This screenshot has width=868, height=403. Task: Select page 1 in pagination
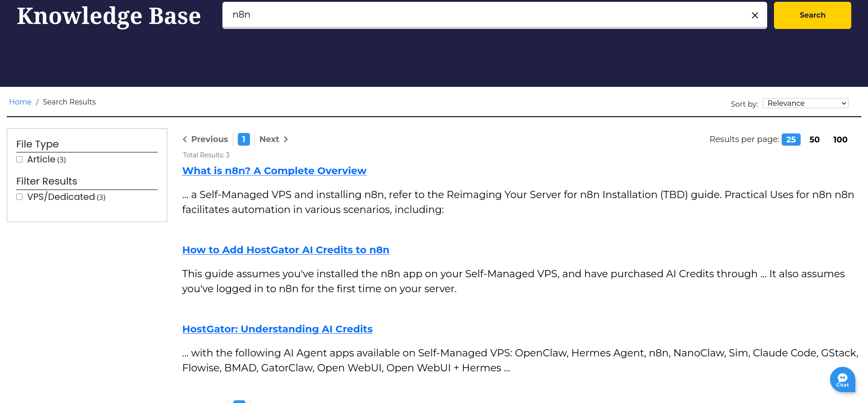tap(244, 139)
